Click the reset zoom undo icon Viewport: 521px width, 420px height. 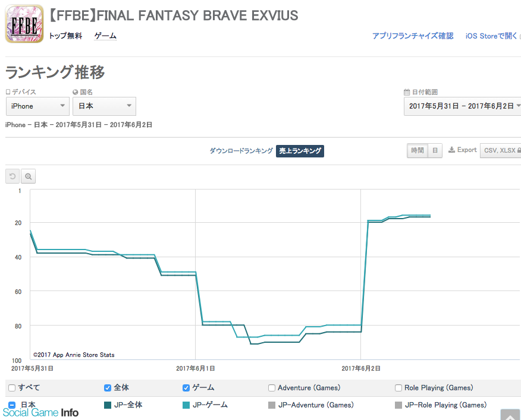tap(12, 176)
